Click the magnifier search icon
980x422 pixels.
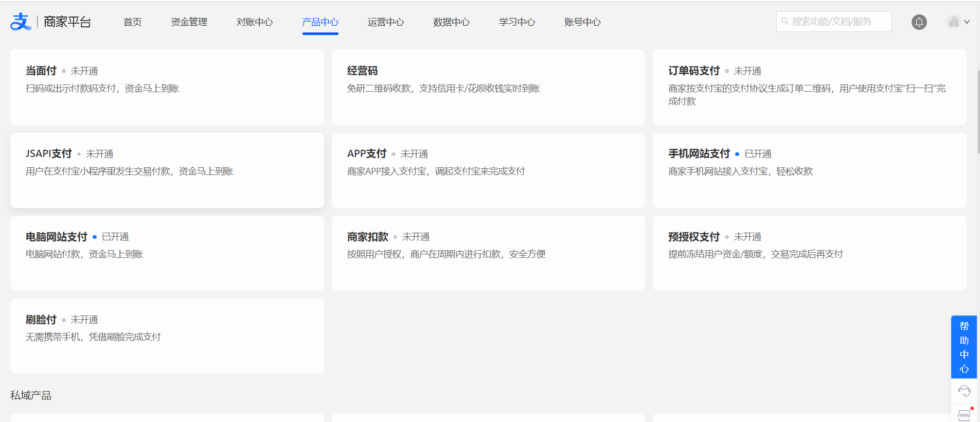tap(785, 22)
